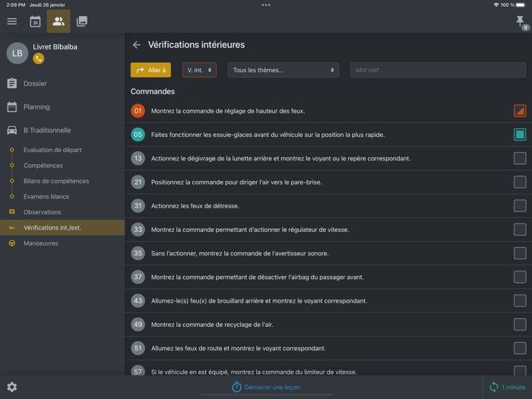Select question number 01 badge

tap(138, 111)
